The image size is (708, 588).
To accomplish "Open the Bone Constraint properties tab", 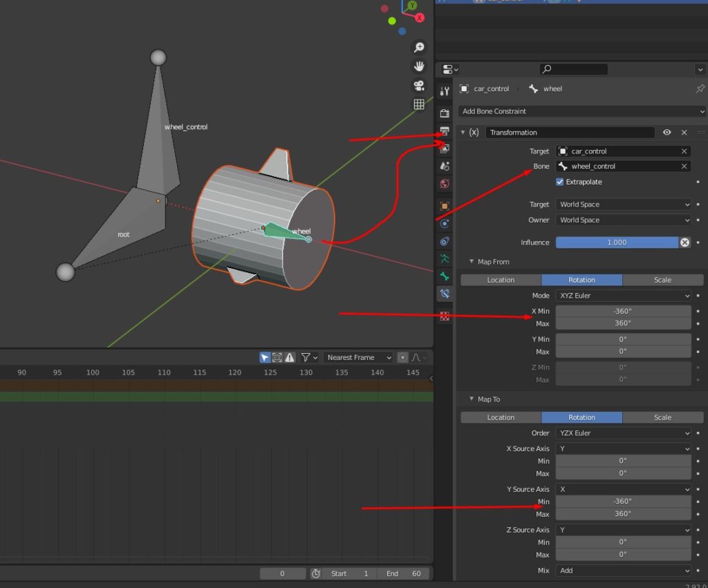I will [445, 294].
